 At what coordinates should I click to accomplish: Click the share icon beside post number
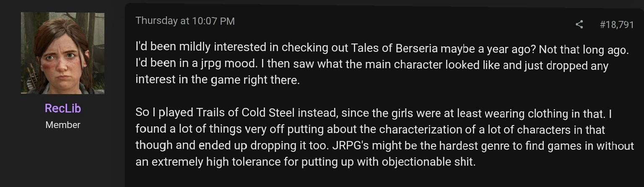[x=579, y=25]
